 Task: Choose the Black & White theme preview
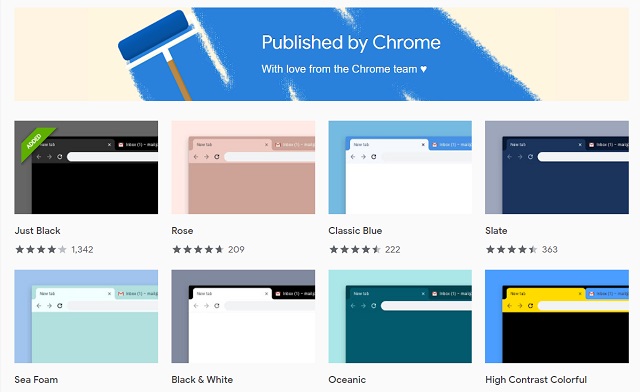pyautogui.click(x=243, y=316)
